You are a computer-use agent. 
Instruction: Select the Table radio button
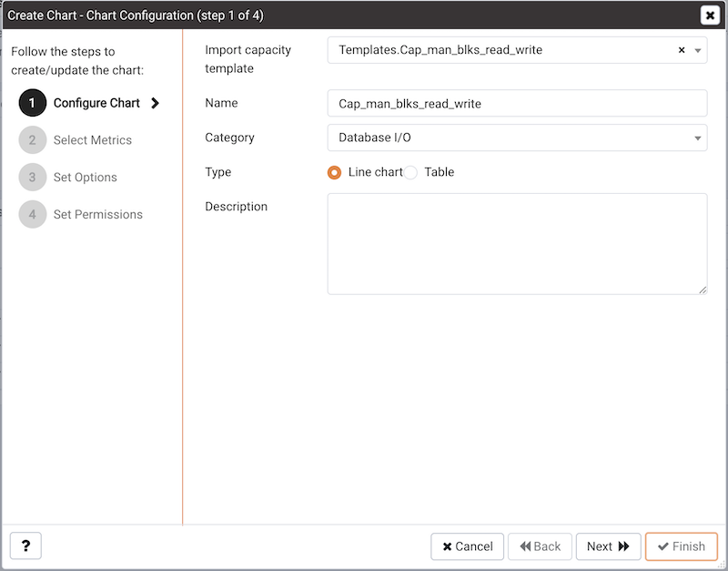[410, 172]
